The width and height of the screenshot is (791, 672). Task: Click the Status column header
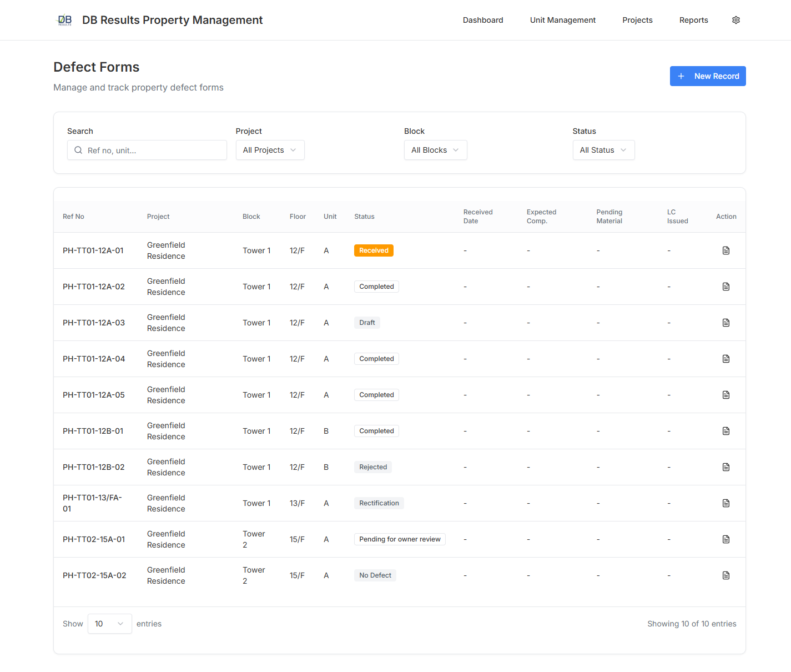pyautogui.click(x=364, y=217)
